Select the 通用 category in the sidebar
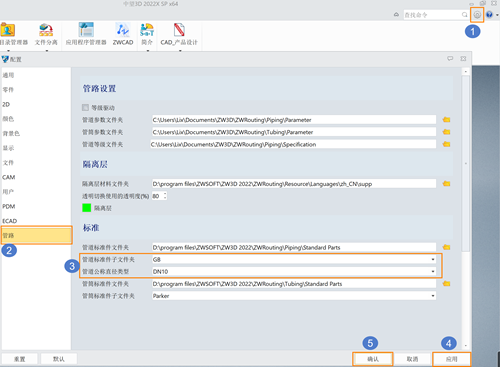This screenshot has height=367, width=500. (36, 75)
